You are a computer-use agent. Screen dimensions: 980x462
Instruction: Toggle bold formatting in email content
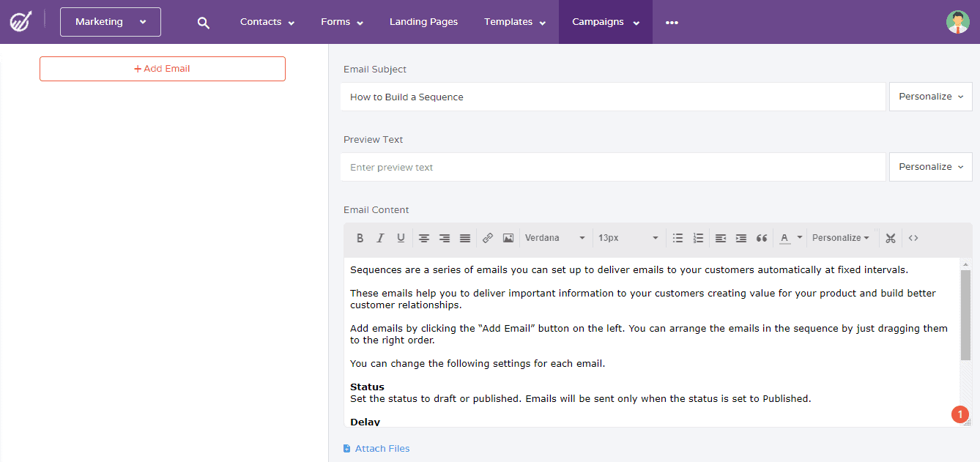point(360,237)
